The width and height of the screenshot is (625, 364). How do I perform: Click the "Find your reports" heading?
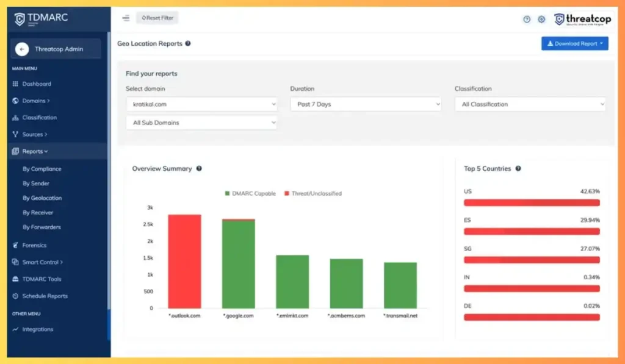(x=151, y=74)
